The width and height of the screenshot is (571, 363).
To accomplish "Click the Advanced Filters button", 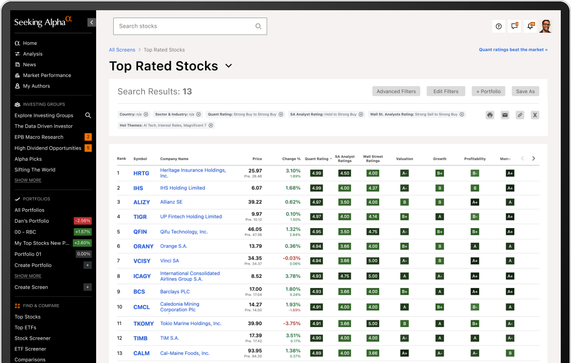I will tap(396, 91).
